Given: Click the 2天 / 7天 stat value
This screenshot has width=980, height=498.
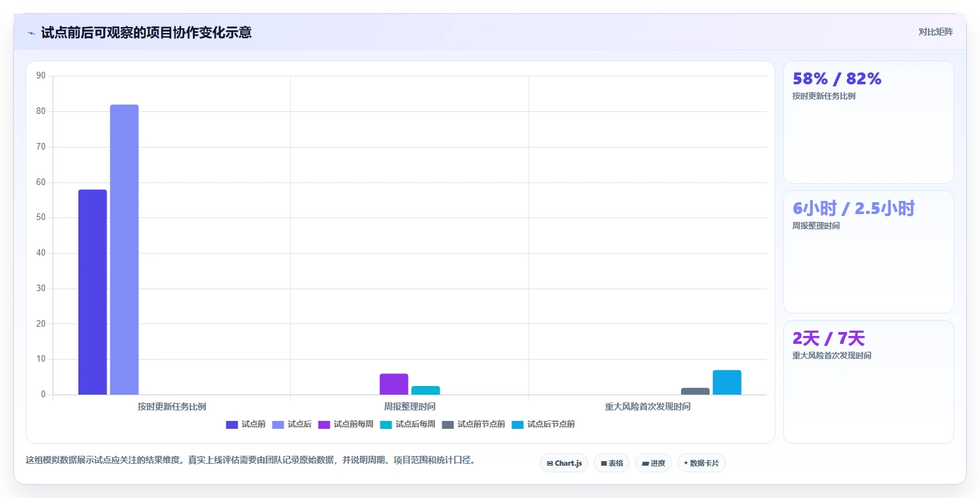Looking at the screenshot, I should [x=829, y=338].
